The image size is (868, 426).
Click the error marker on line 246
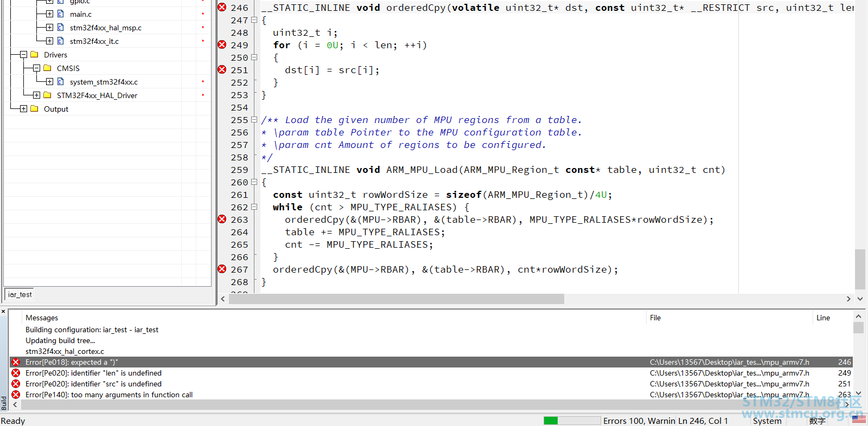[222, 7]
